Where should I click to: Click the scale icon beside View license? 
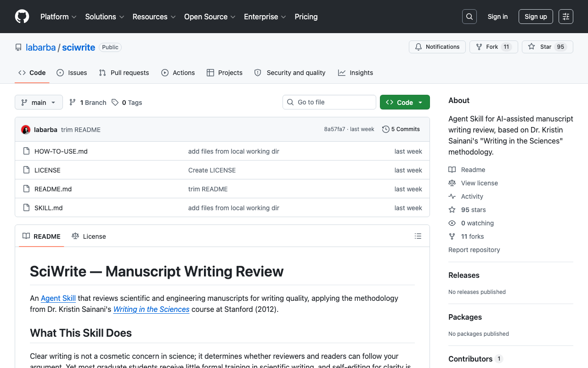pos(452,183)
